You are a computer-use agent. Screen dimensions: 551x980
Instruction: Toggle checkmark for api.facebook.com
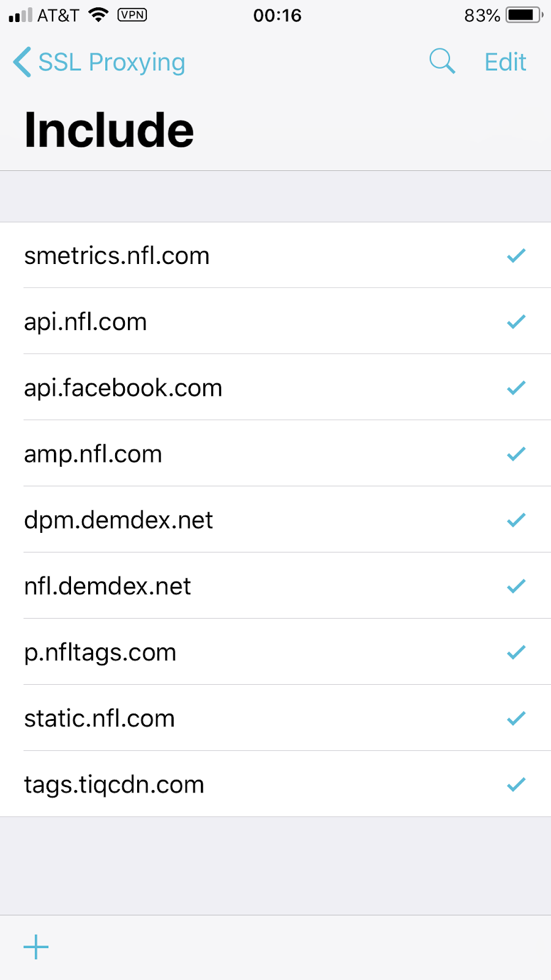click(x=516, y=388)
